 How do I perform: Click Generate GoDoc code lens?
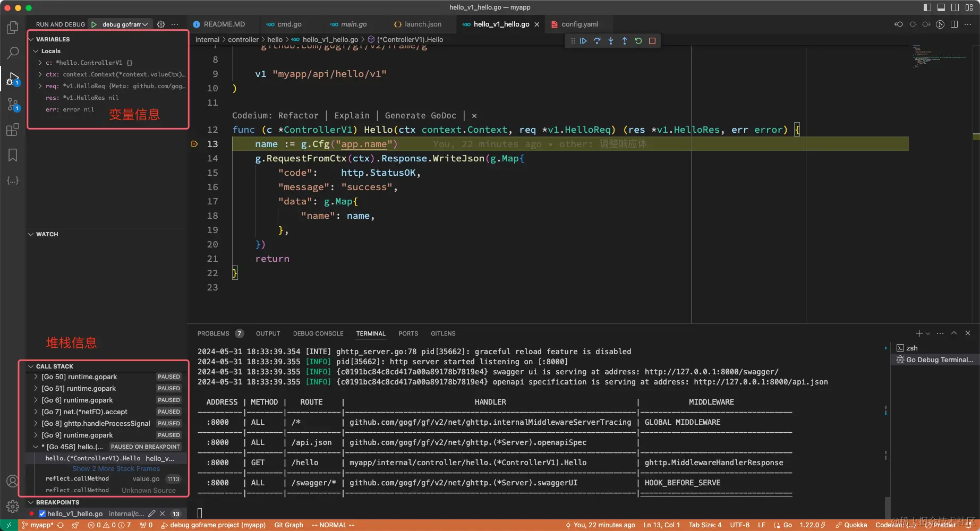(420, 115)
